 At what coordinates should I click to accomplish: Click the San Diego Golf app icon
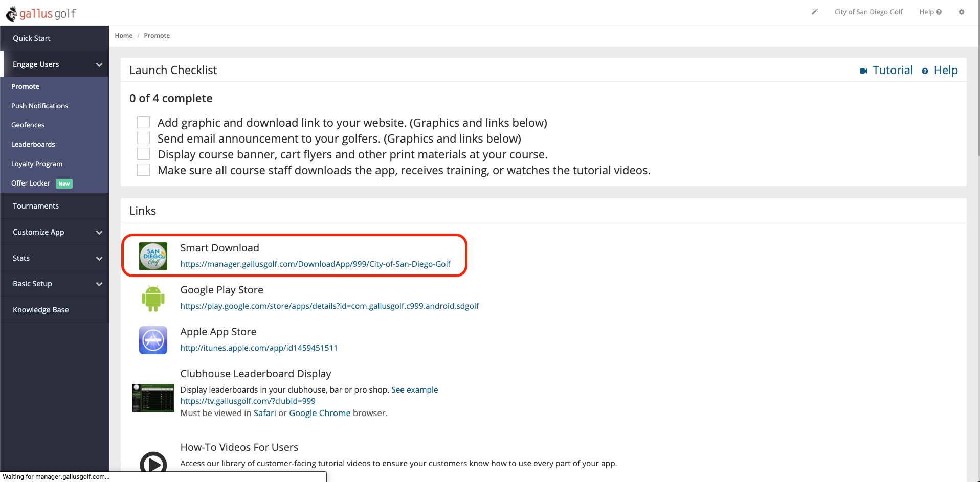coord(153,256)
